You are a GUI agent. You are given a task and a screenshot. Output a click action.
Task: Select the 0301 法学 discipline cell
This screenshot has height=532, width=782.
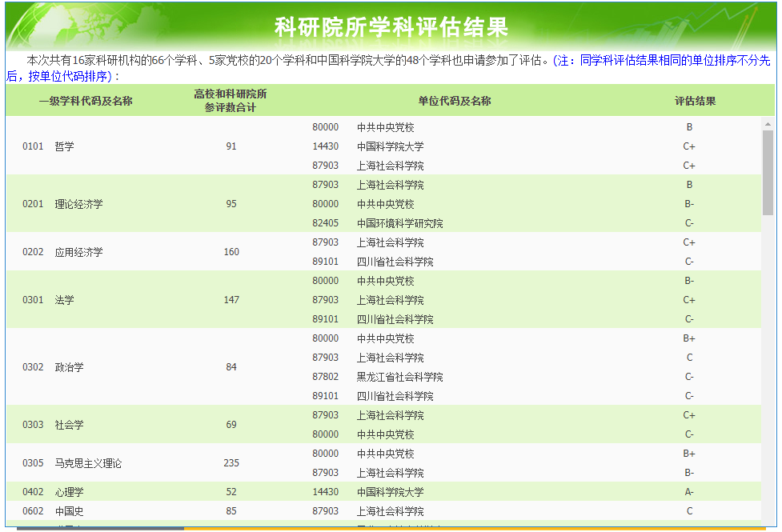tap(48, 300)
